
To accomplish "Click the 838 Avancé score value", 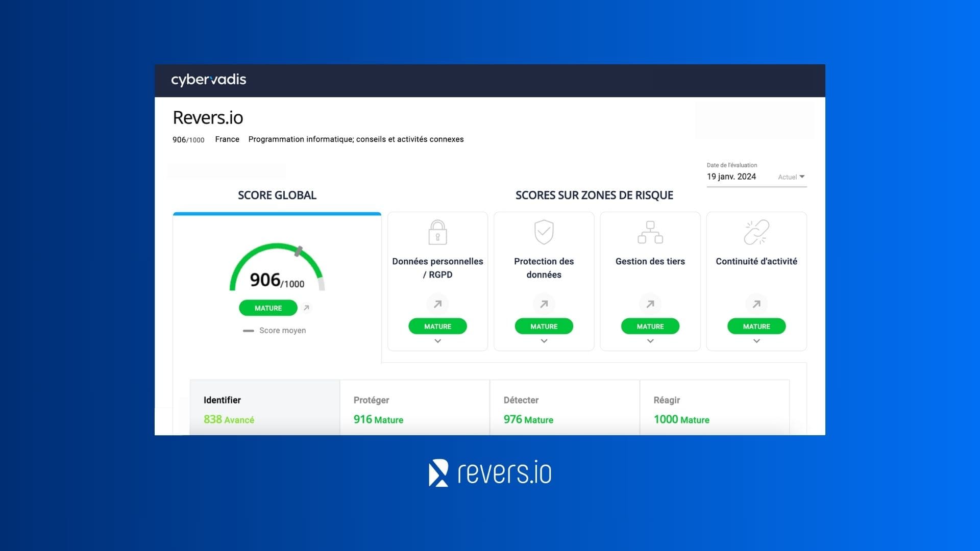I will (x=229, y=419).
